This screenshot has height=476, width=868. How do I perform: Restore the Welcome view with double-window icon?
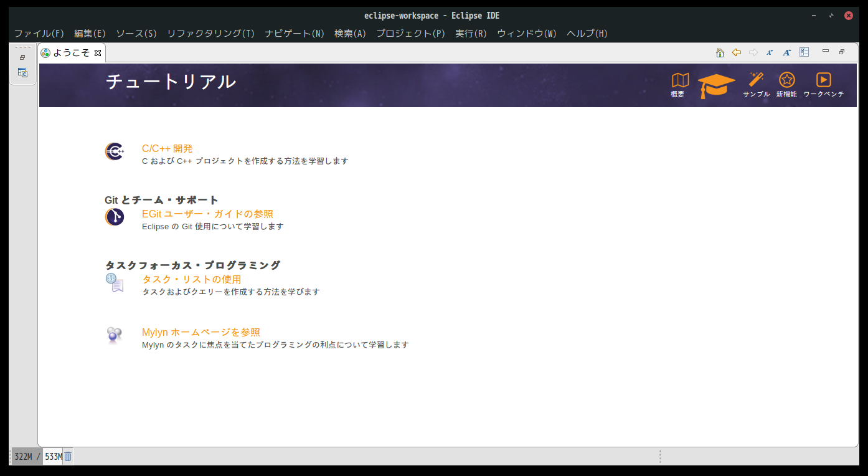[842, 52]
